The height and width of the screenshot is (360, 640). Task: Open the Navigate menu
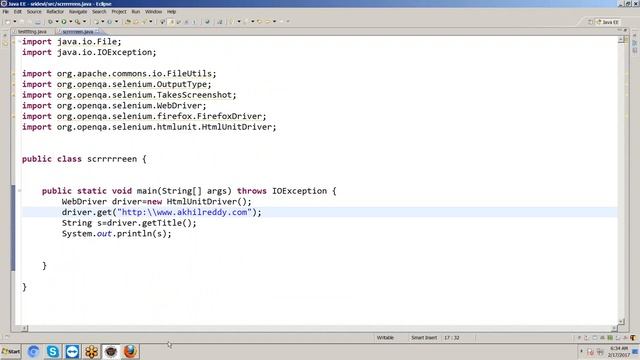(78, 12)
